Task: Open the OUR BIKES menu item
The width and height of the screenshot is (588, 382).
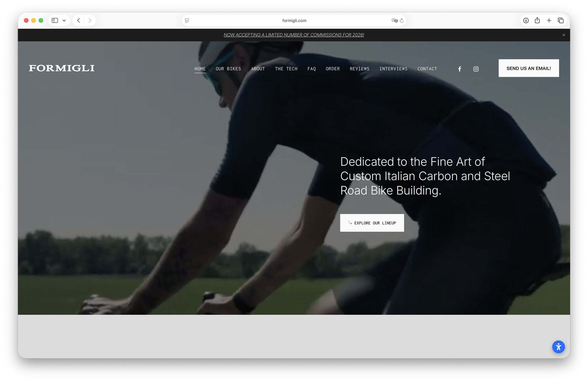Action: [x=228, y=69]
